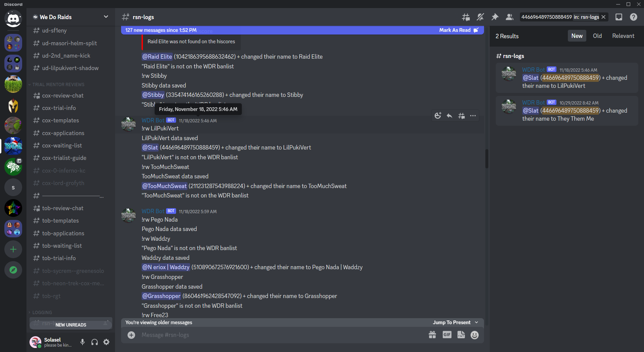Open user settings gear
The image size is (644, 352).
tap(106, 342)
